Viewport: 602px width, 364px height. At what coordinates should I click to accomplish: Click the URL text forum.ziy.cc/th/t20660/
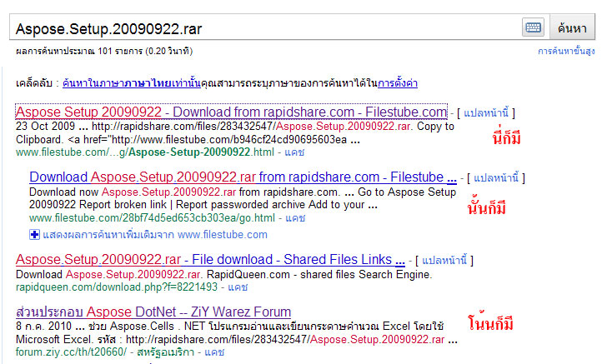point(71,352)
